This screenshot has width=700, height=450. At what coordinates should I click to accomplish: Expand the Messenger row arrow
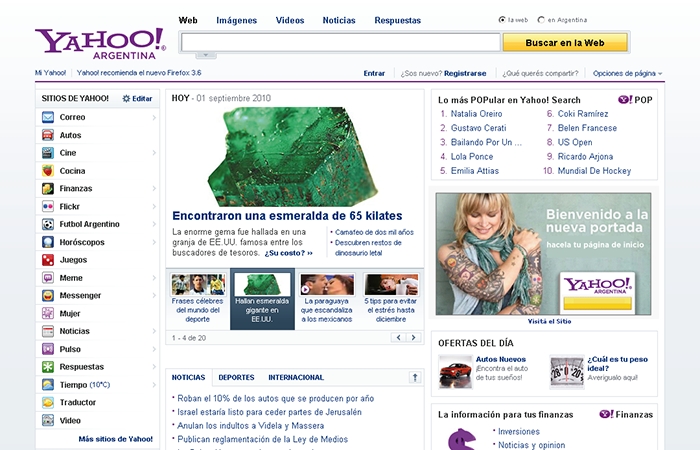pyautogui.click(x=154, y=296)
